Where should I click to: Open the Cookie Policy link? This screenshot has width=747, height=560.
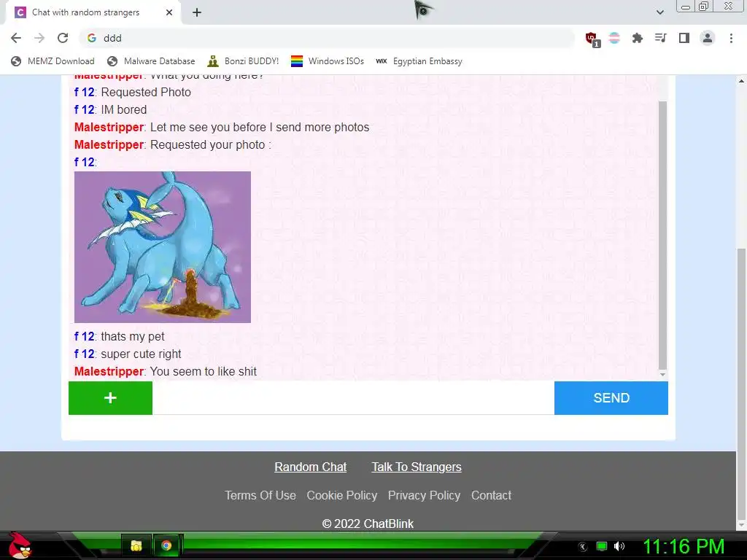[x=342, y=496]
